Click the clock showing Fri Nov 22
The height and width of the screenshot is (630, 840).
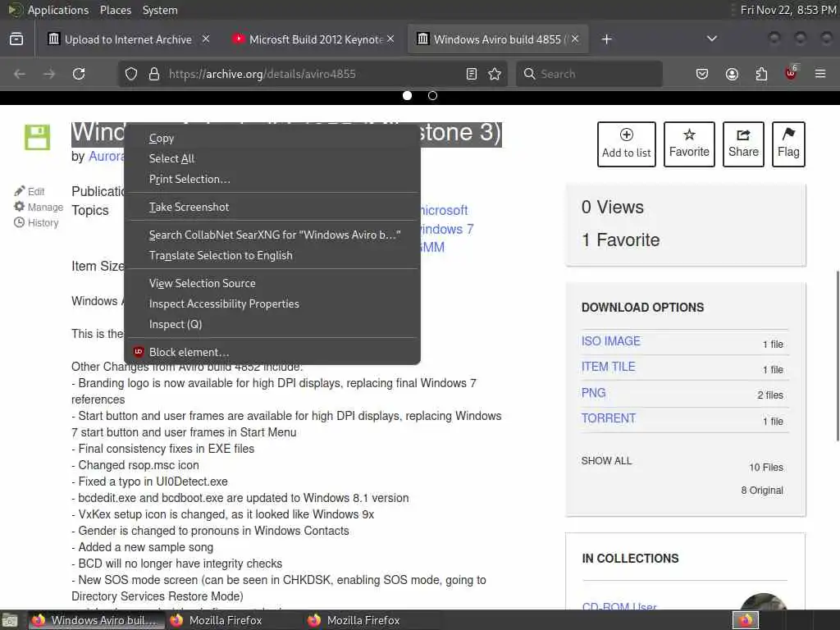pos(787,10)
